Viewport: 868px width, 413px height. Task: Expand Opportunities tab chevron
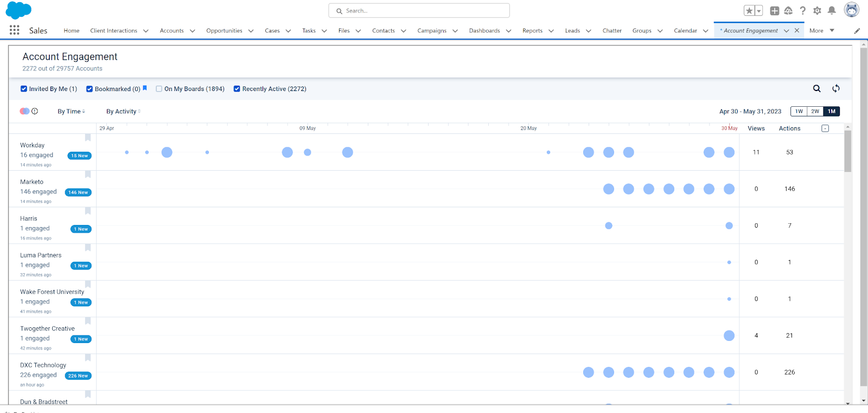point(251,31)
